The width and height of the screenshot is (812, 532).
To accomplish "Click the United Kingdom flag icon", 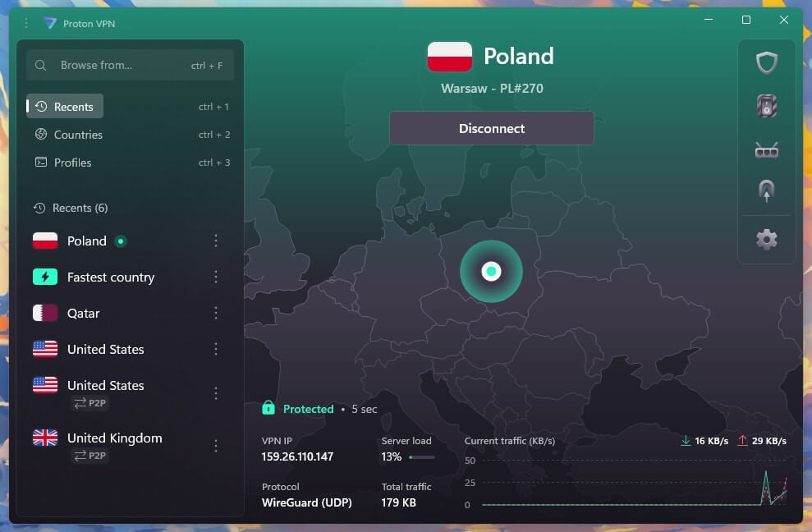I will 45,438.
